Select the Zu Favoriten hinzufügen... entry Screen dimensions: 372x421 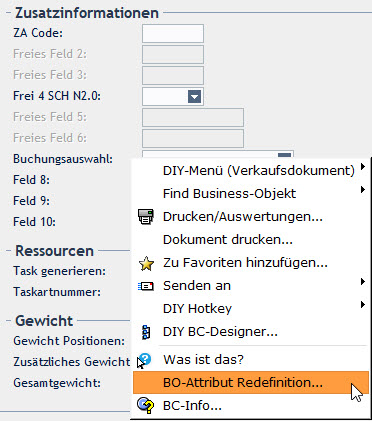point(245,263)
